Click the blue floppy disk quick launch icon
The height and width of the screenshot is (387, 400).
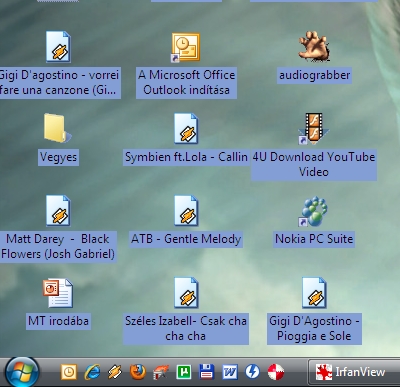tap(207, 372)
